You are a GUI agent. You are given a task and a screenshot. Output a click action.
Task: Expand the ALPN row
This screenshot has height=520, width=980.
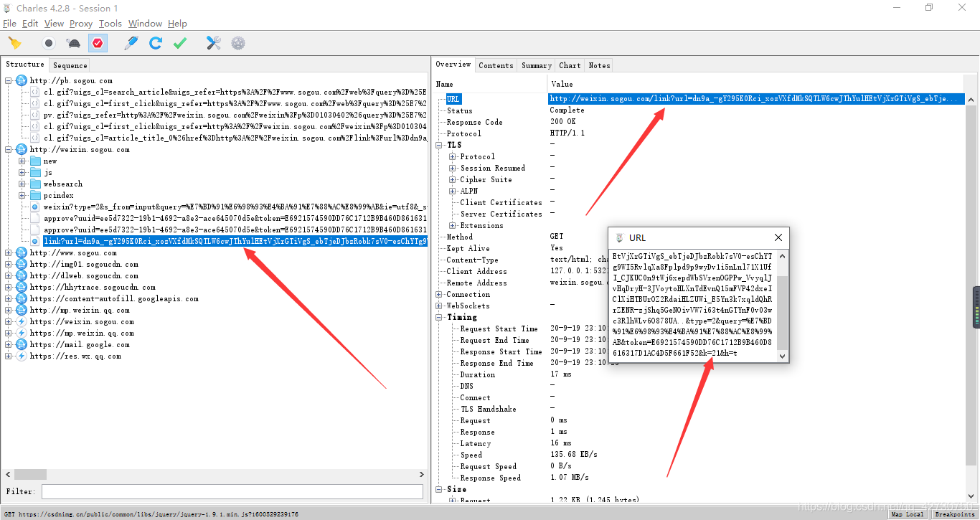pyautogui.click(x=453, y=191)
